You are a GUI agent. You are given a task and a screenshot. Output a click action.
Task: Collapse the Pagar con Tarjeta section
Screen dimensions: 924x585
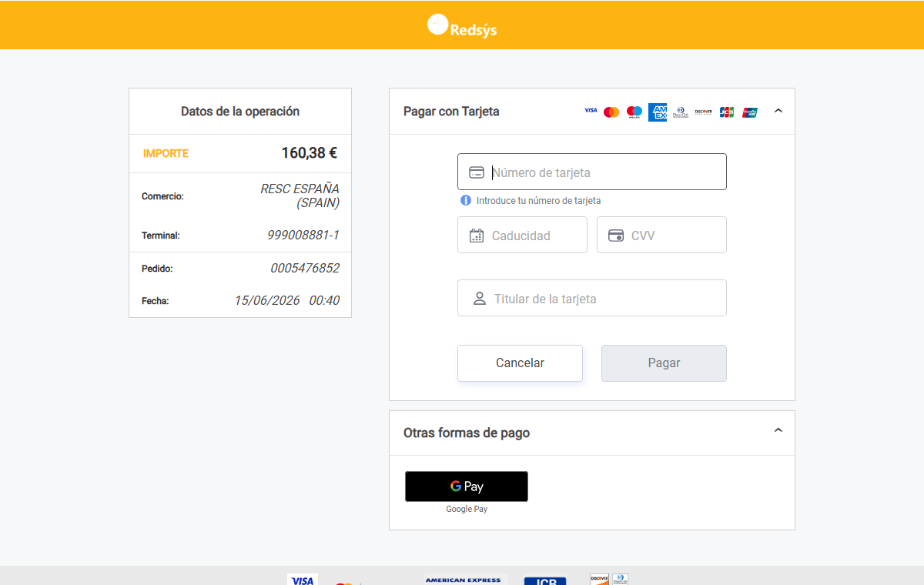778,111
